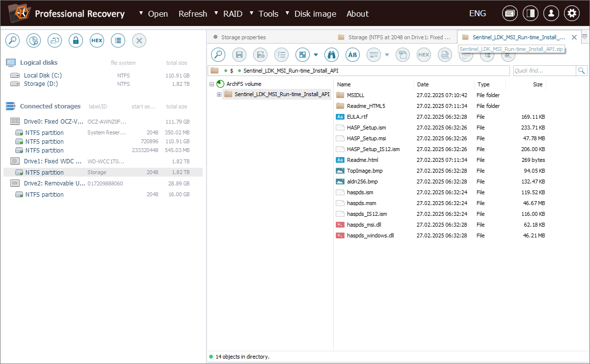Click the user account icon in header
Screen dimensions: 590x364
[551, 14]
